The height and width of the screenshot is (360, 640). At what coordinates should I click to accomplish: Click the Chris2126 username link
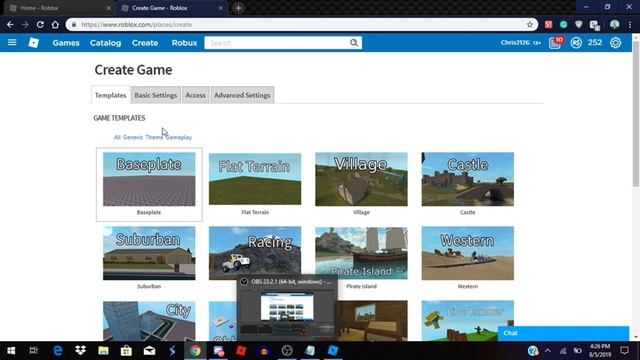[521, 42]
